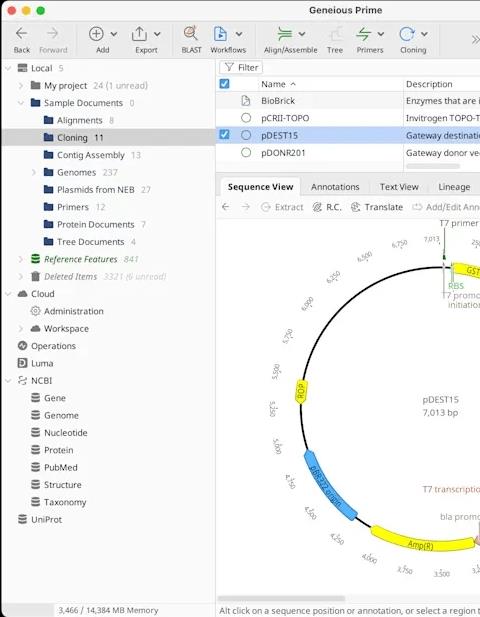Open the Workflows tool icon

point(220,34)
